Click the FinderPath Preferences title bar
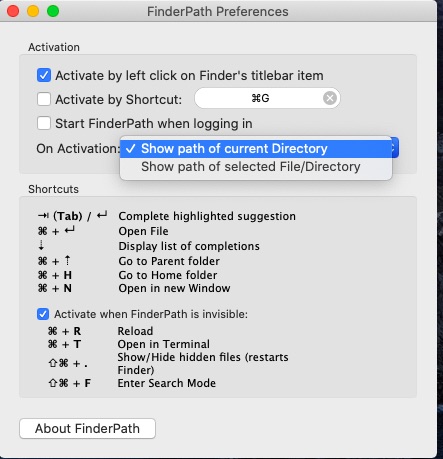Image resolution: width=443 pixels, height=459 pixels. point(218,11)
